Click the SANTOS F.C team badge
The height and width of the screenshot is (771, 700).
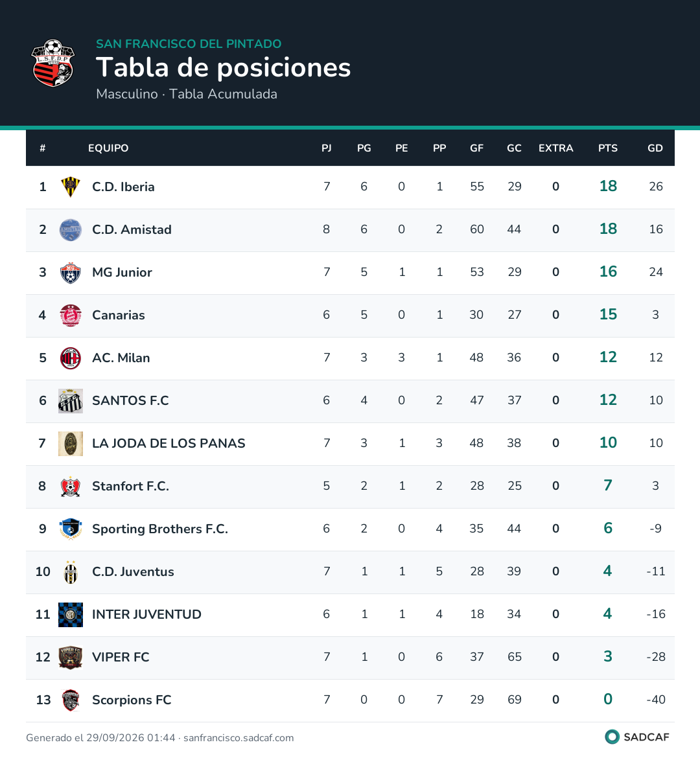(x=71, y=401)
